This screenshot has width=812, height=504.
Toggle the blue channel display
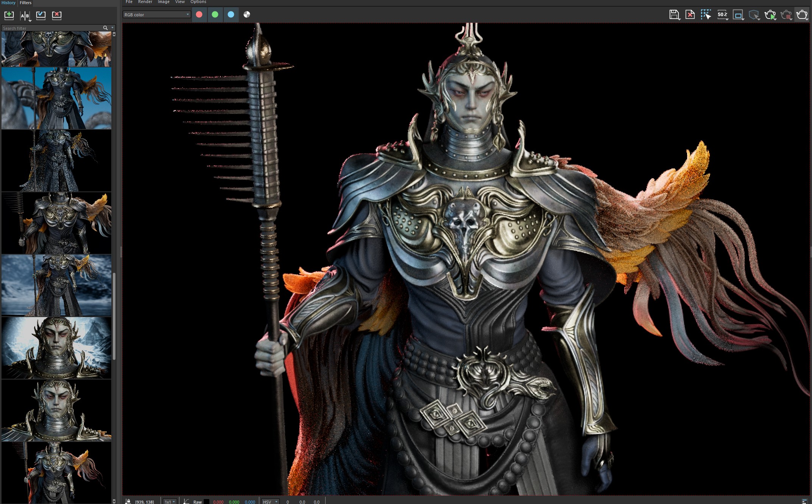[231, 14]
